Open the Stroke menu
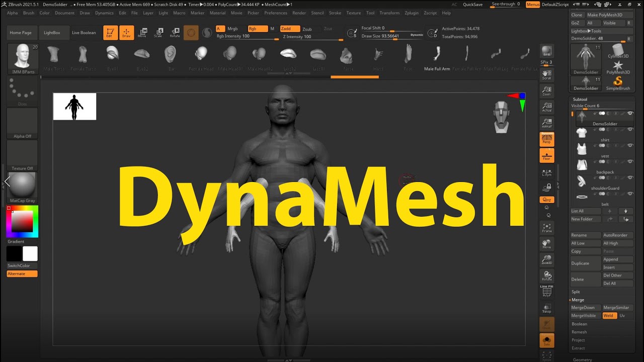This screenshot has width=644, height=362. point(335,13)
